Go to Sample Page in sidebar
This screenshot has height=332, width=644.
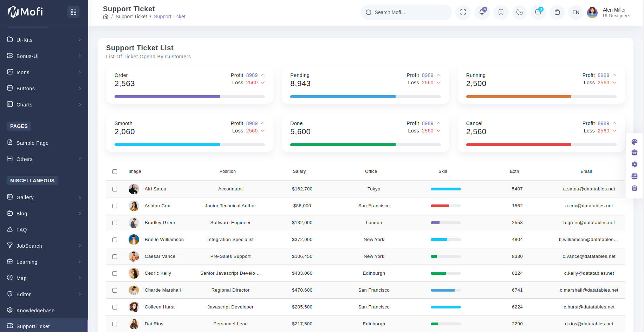32,143
